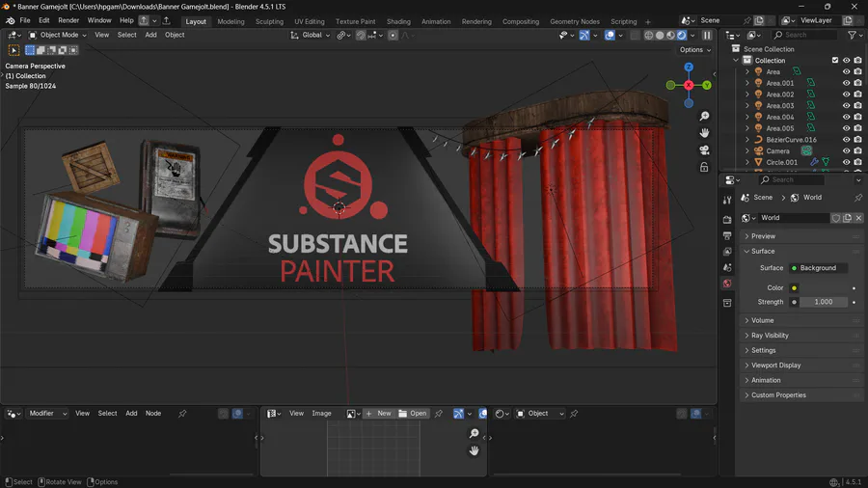Open the 3D viewport Add menu
Image resolution: width=868 pixels, height=488 pixels.
pos(150,35)
